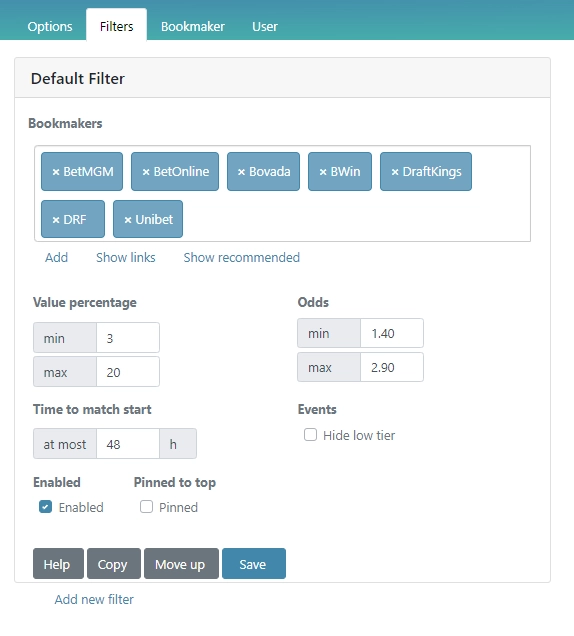Click Show recommended bookmakers link
Viewport: 574px width, 636px height.
point(242,258)
